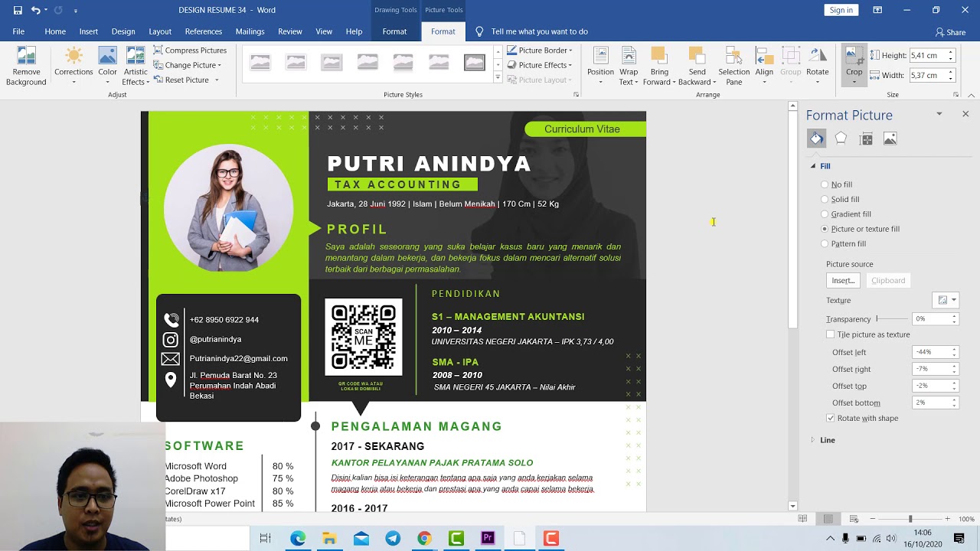Open Wrap Text options
The height and width of the screenshot is (551, 980).
[629, 66]
